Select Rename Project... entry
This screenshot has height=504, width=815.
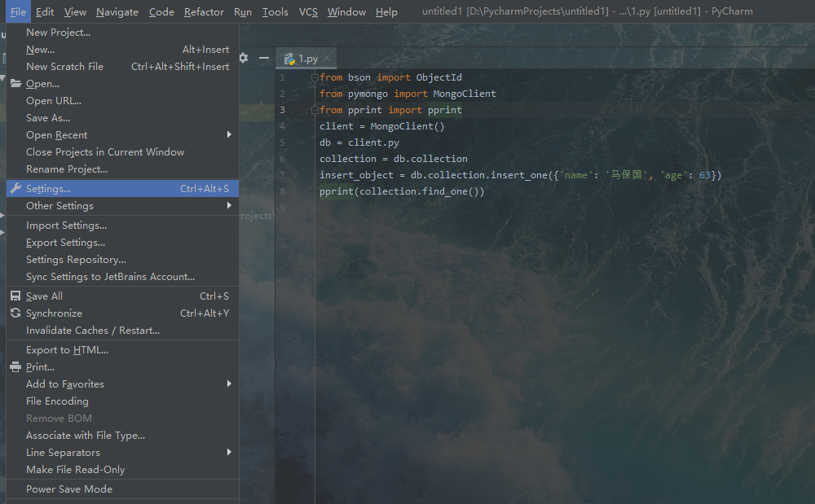coord(123,169)
